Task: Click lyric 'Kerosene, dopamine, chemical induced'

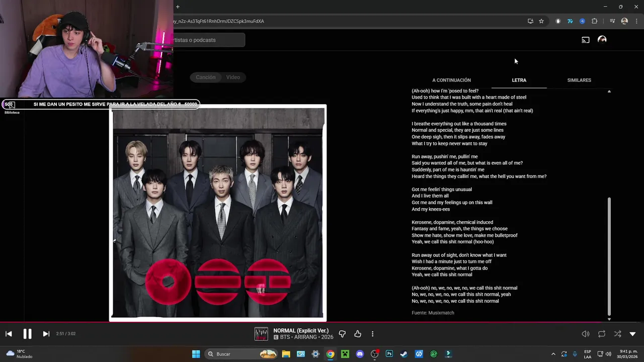Action: coord(452,222)
